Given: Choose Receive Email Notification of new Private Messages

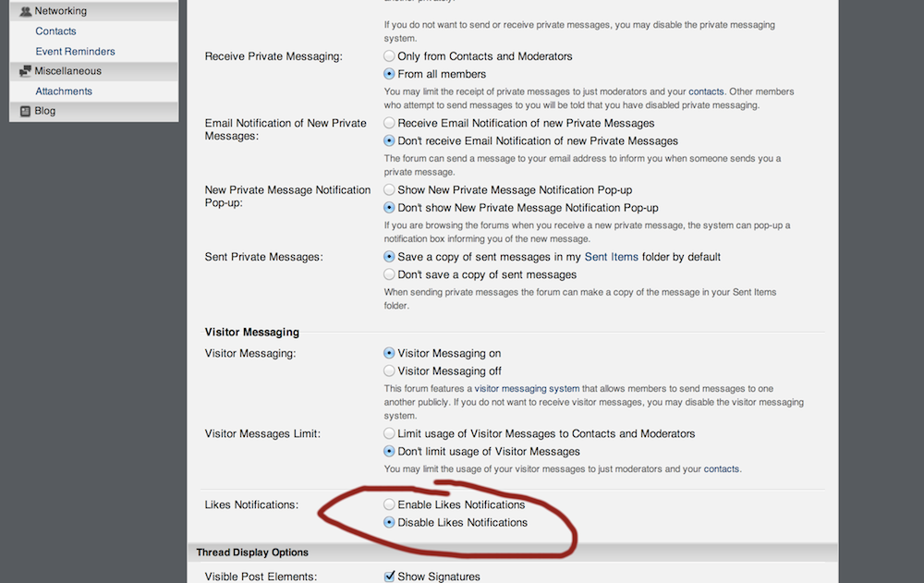Looking at the screenshot, I should click(389, 123).
